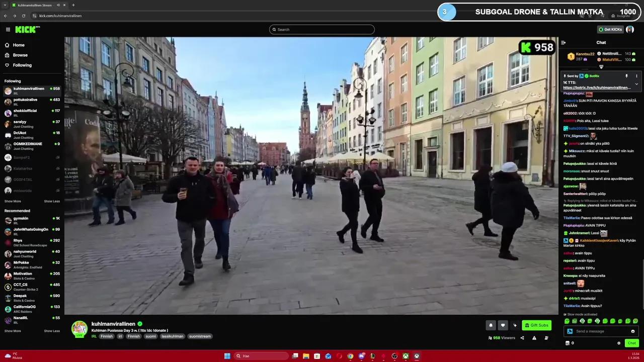
Task: Click the BotRix hammer icon in the message box
Action: tap(570, 331)
